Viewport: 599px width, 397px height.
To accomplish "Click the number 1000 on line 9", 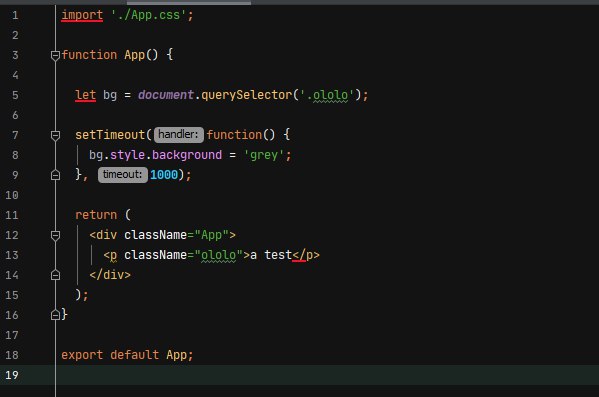I will [x=164, y=175].
